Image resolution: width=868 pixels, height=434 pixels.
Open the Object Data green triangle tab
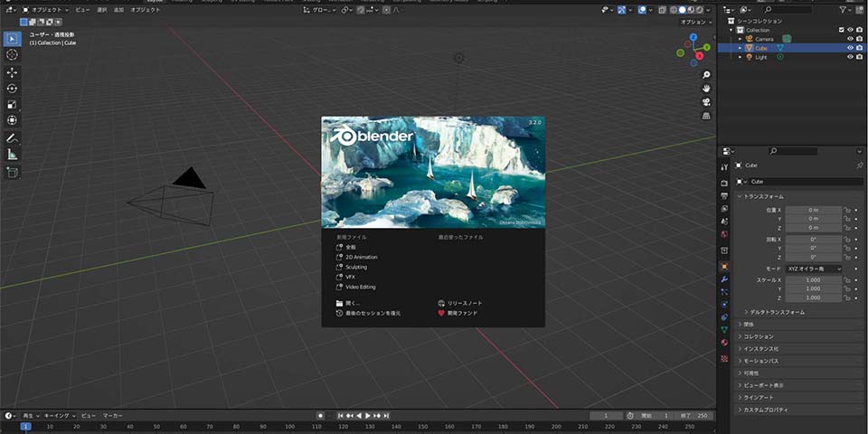[x=724, y=330]
